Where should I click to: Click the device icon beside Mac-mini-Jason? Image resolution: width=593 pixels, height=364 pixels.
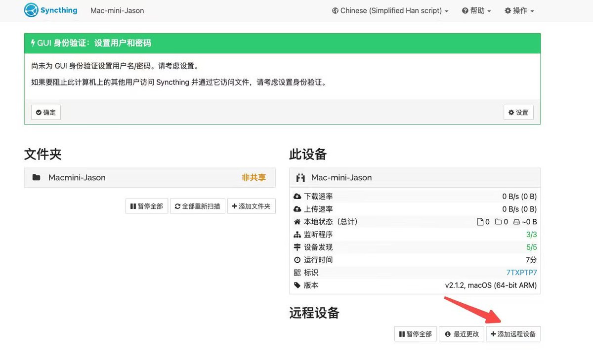tap(300, 178)
